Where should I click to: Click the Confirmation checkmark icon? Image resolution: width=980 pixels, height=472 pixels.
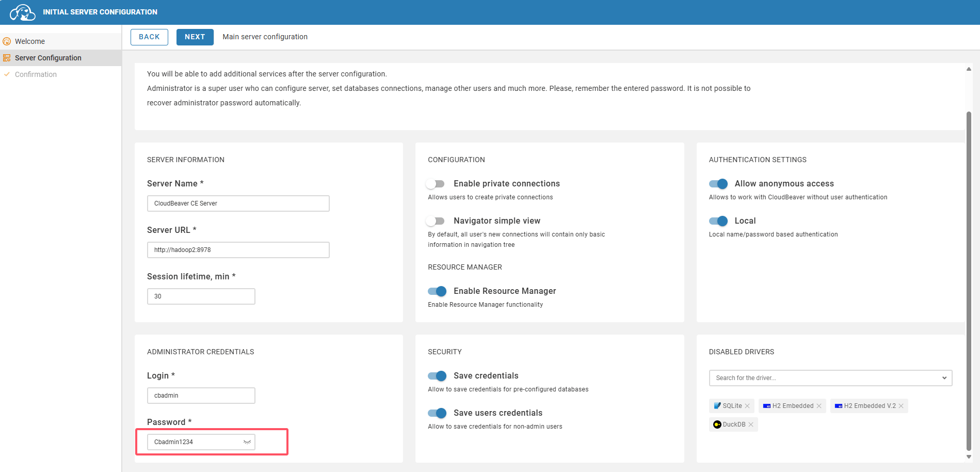coord(7,74)
